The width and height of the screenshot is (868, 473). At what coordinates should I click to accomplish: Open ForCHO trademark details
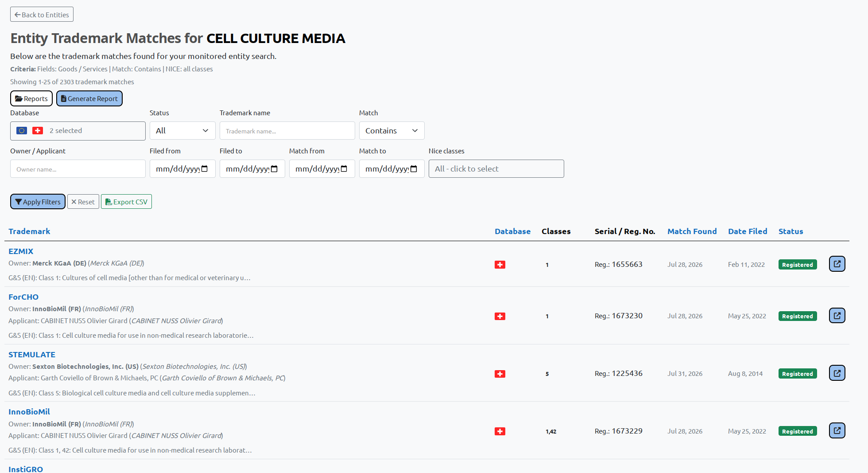click(x=23, y=297)
